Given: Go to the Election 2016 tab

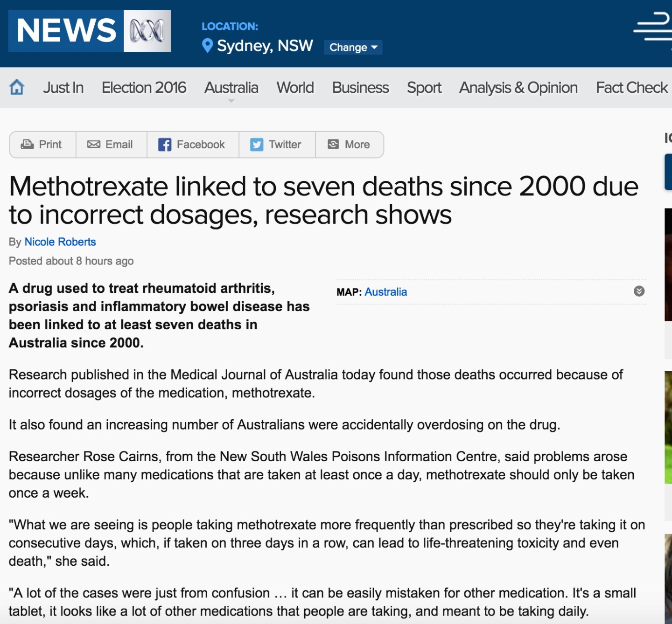Looking at the screenshot, I should (x=144, y=88).
